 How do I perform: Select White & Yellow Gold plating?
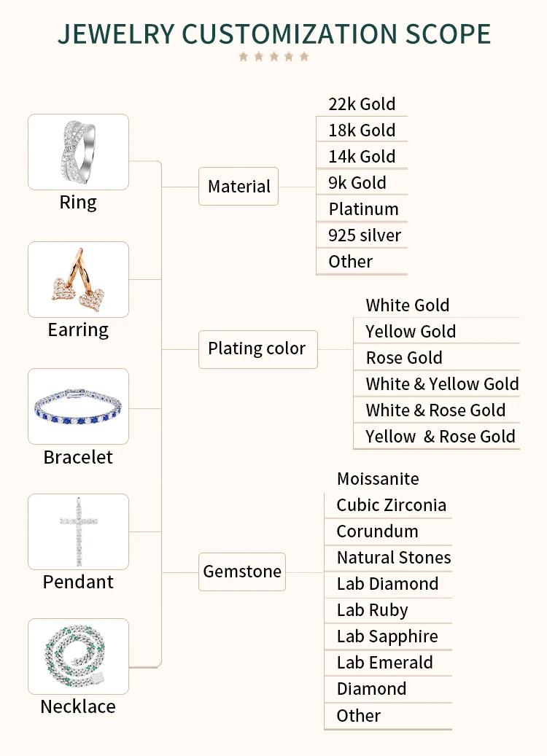click(x=442, y=384)
